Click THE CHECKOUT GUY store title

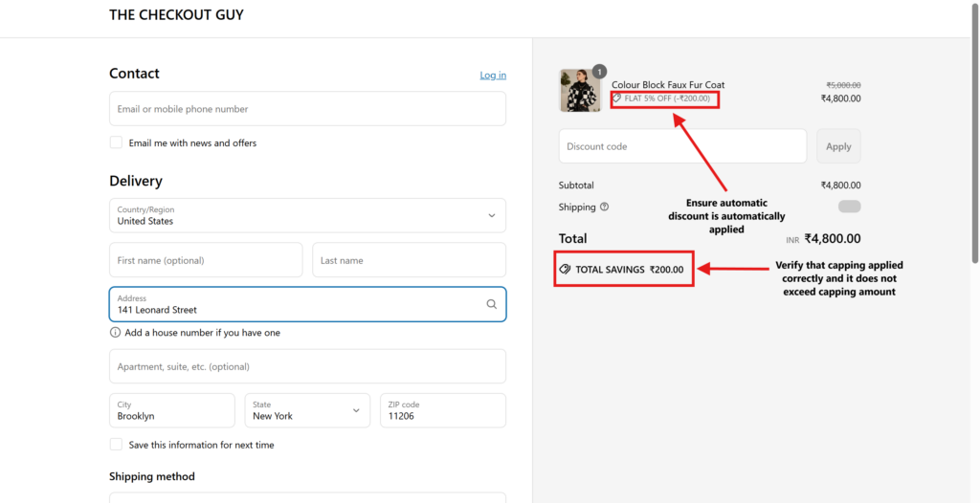[176, 15]
